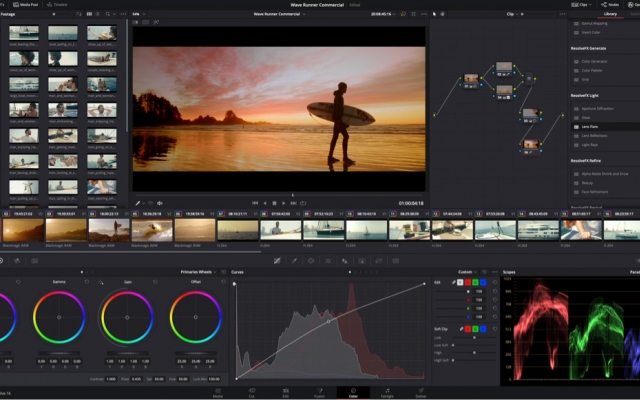Reset the Gain color wheel
Viewport: 640px width, 400px height.
[155, 282]
